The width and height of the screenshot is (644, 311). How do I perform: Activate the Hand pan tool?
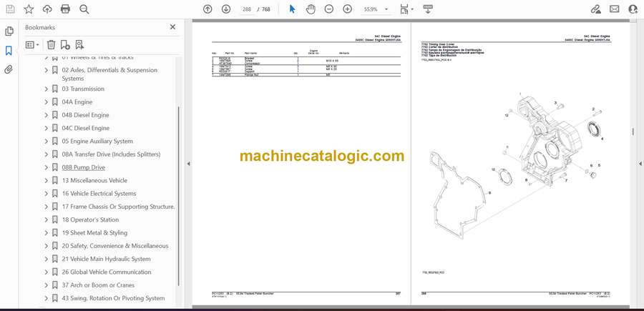[x=311, y=9]
